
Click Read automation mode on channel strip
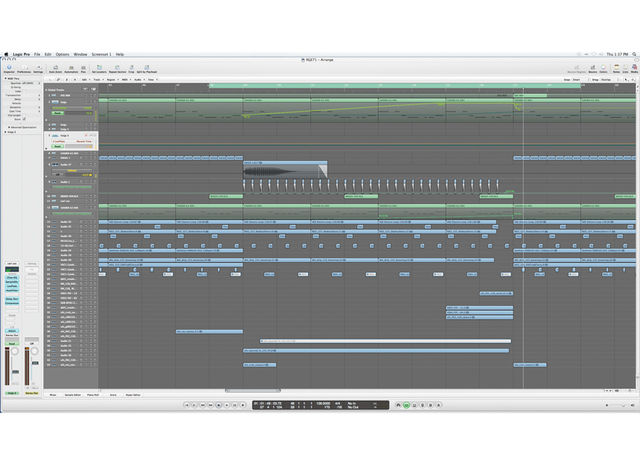tap(12, 344)
